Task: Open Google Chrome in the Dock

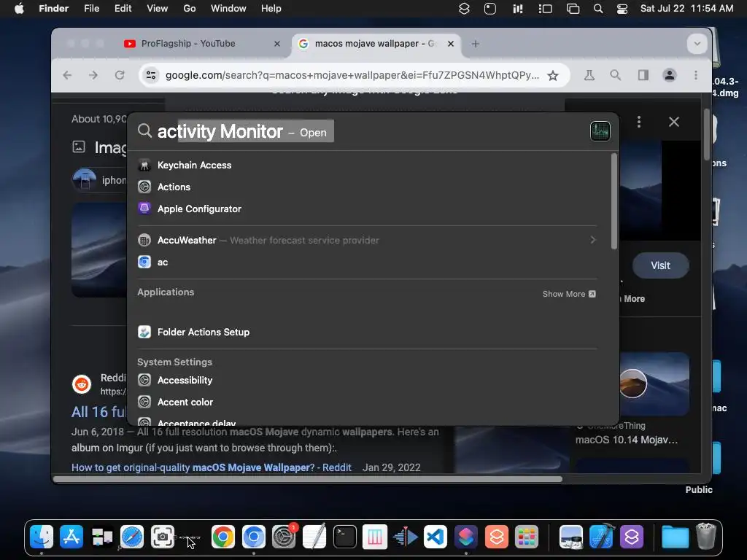Action: (x=223, y=537)
